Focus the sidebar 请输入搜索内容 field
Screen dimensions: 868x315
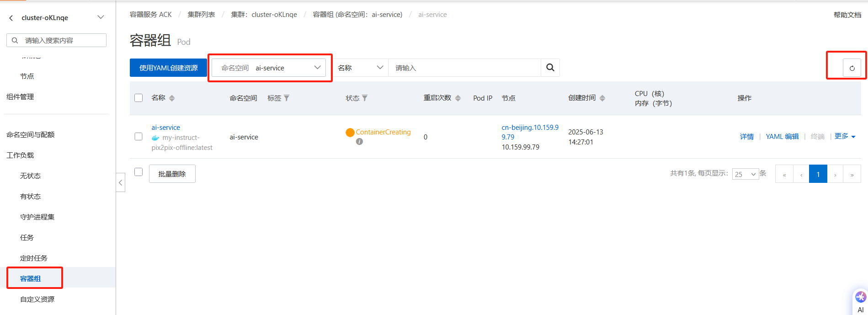tap(56, 40)
